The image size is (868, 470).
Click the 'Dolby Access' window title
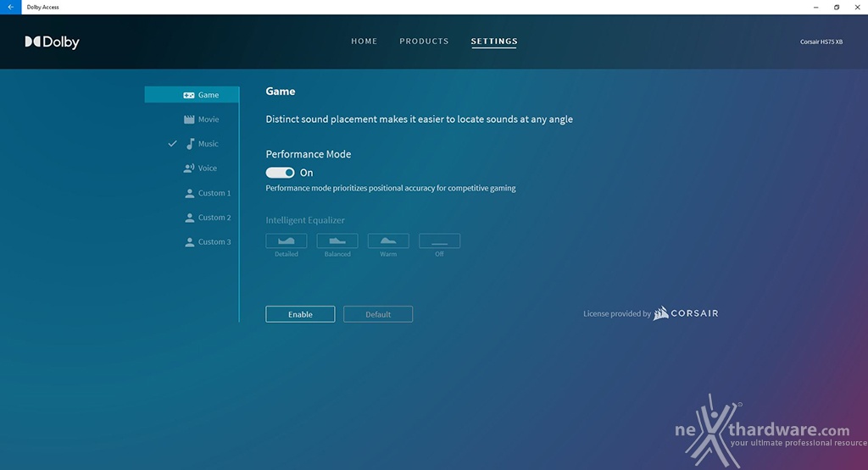42,7
